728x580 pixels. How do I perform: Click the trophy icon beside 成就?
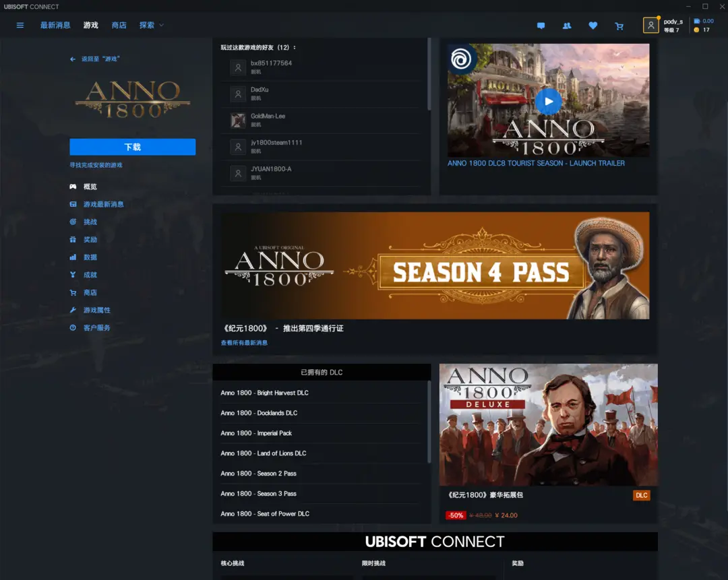pos(73,275)
